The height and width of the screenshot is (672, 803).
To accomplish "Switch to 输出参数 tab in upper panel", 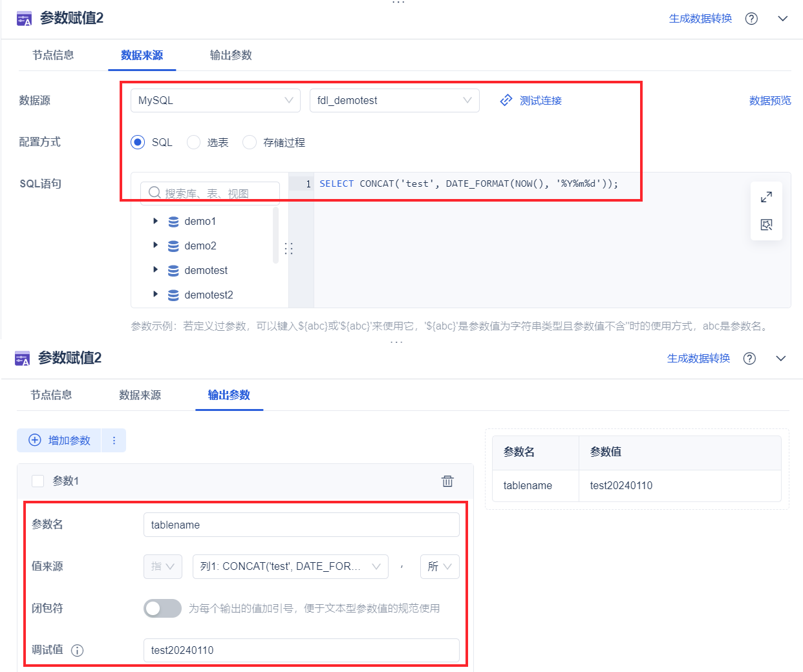I will pos(231,55).
